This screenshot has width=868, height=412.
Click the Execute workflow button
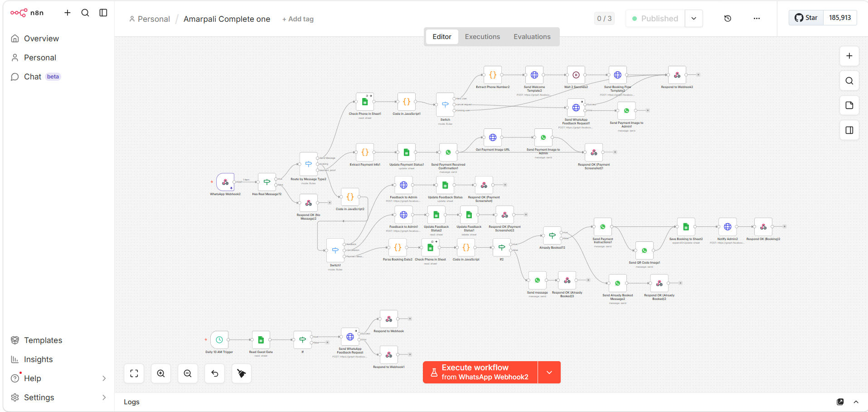point(480,373)
